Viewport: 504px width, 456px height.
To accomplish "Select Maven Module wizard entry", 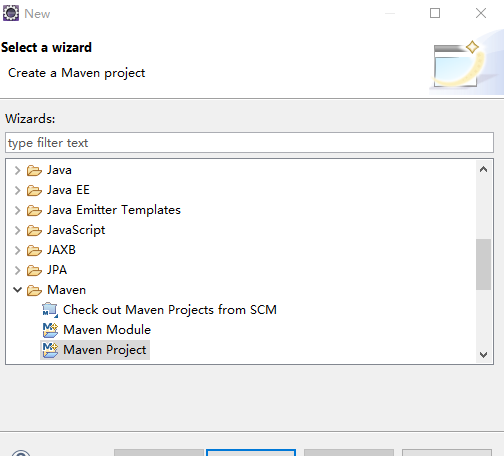I will click(107, 330).
